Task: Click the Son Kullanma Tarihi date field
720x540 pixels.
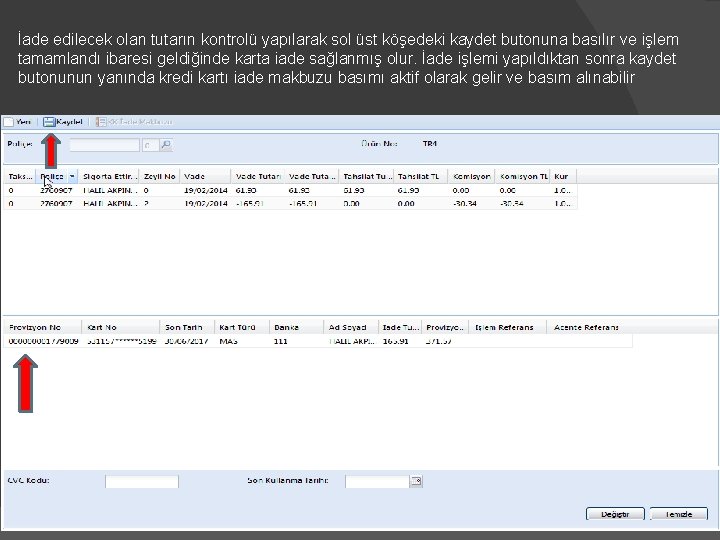Action: (377, 481)
